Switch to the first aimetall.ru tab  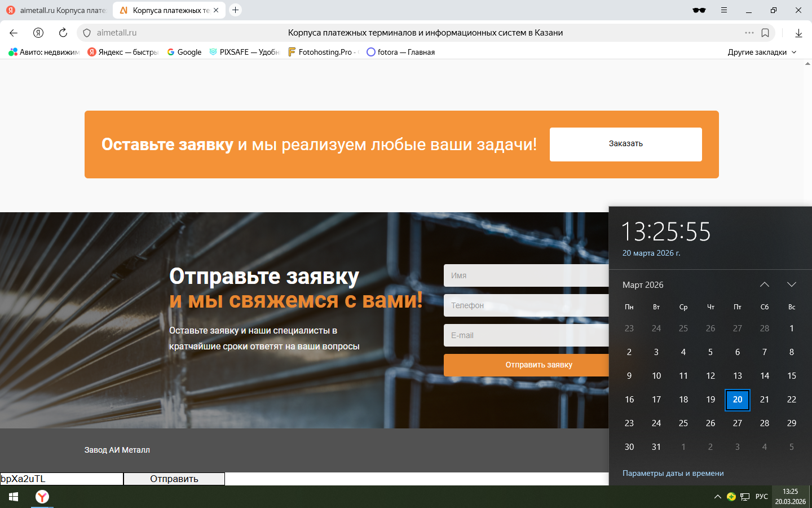(x=56, y=10)
